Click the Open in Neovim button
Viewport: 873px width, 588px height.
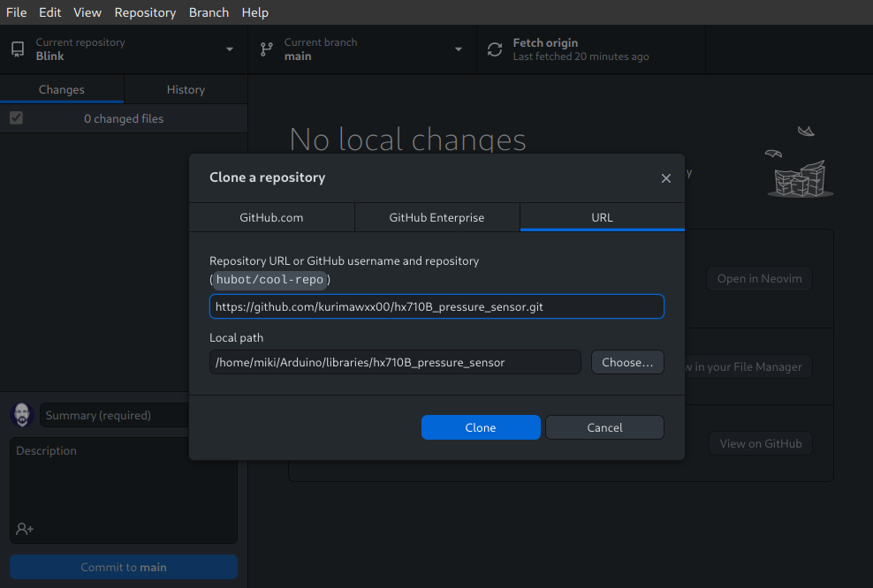[759, 279]
